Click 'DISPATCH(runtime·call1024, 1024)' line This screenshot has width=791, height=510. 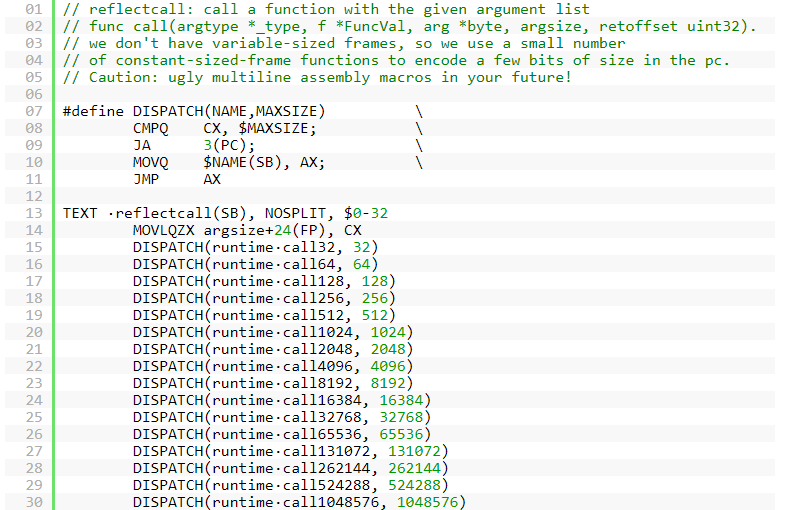pos(273,332)
